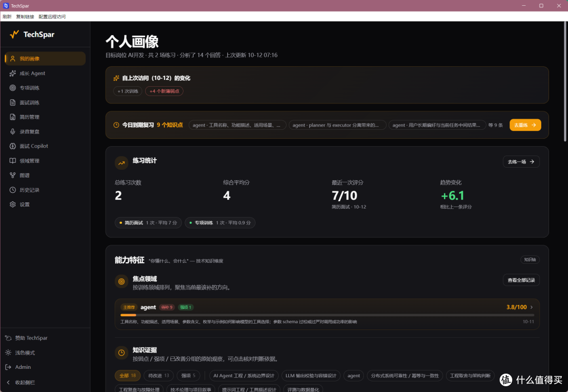Click the page's vertical scrollbar
The width and height of the screenshot is (568, 392).
coord(565,81)
